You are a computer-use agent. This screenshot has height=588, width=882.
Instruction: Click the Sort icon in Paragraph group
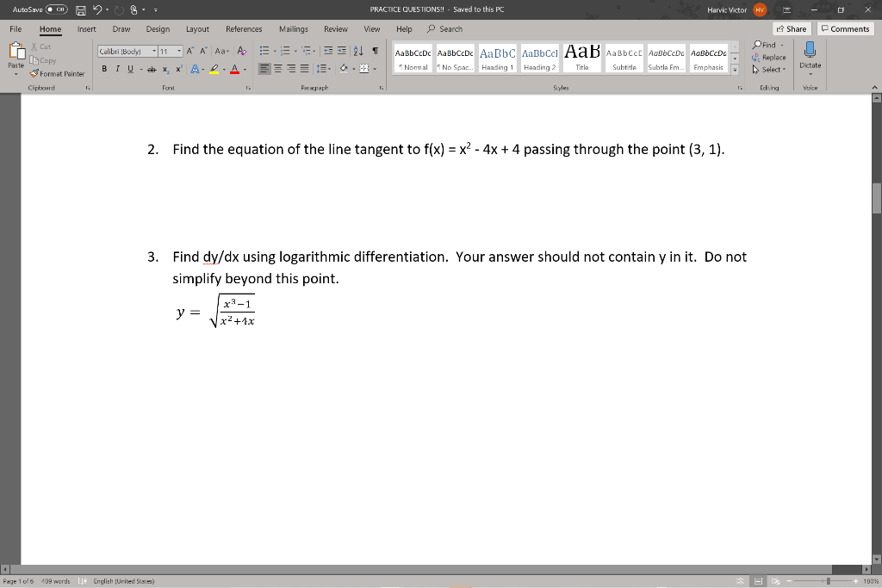[x=357, y=51]
